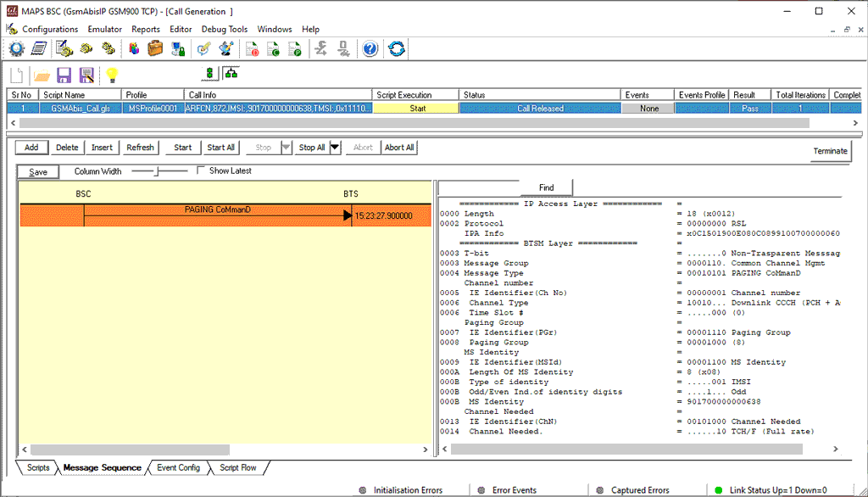Click the Find button
The height and width of the screenshot is (497, 868).
tap(546, 187)
